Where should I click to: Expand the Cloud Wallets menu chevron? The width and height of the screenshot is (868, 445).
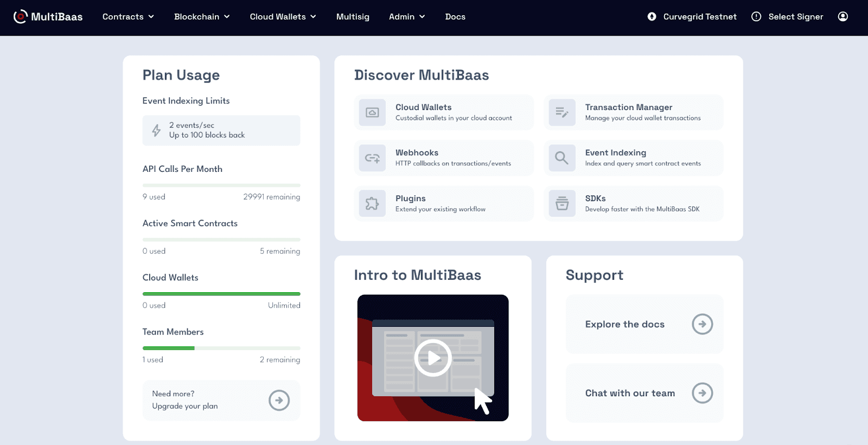coord(313,17)
